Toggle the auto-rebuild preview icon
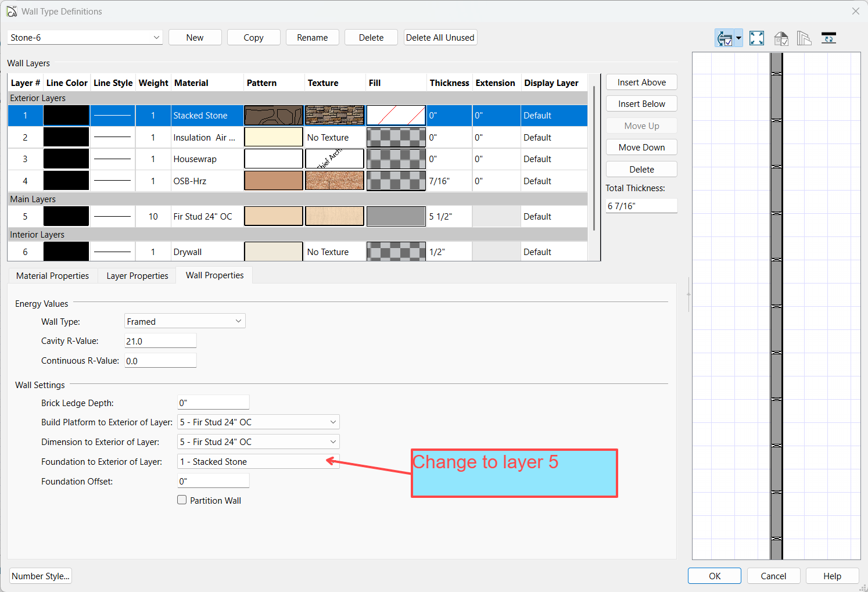The width and height of the screenshot is (868, 592). tap(724, 38)
